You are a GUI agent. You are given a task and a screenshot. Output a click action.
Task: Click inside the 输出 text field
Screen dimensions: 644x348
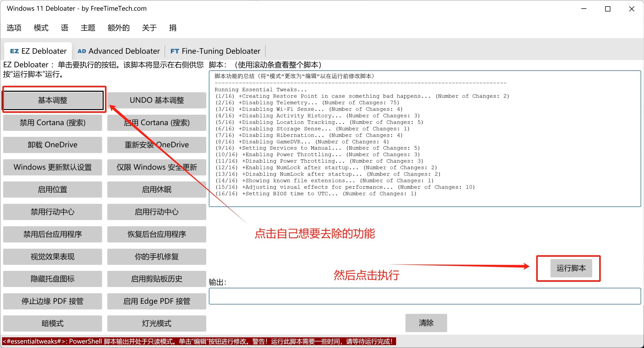pos(424,296)
